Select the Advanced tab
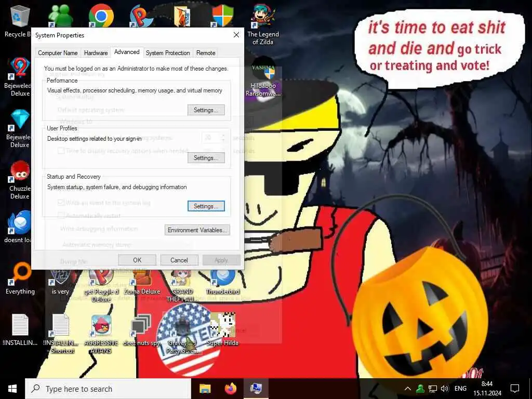The image size is (532, 399). click(x=127, y=52)
